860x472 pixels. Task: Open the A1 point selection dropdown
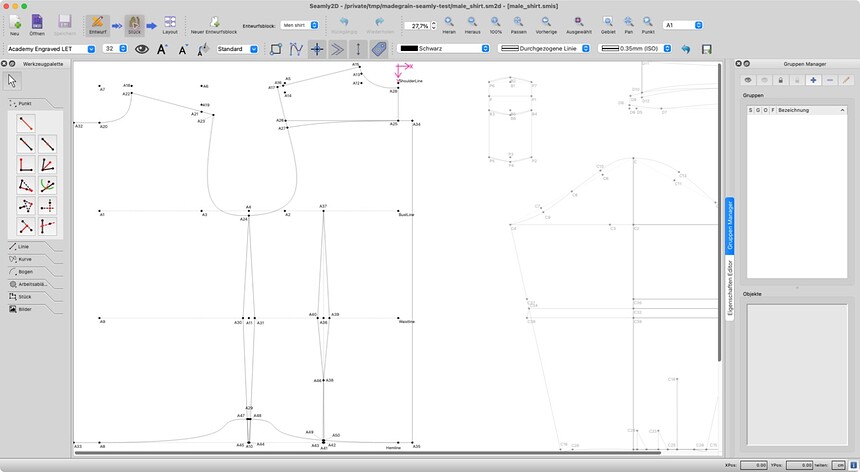[x=683, y=25]
